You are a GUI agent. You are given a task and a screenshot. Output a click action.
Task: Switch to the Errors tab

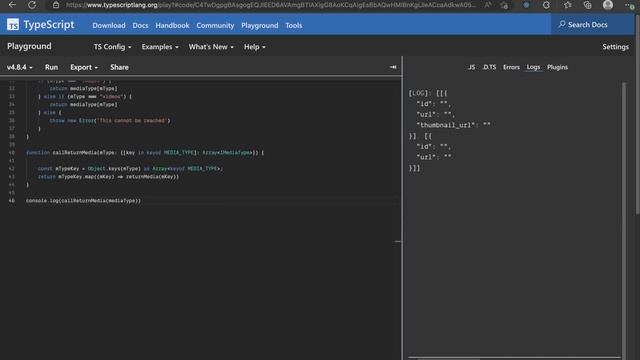[511, 67]
